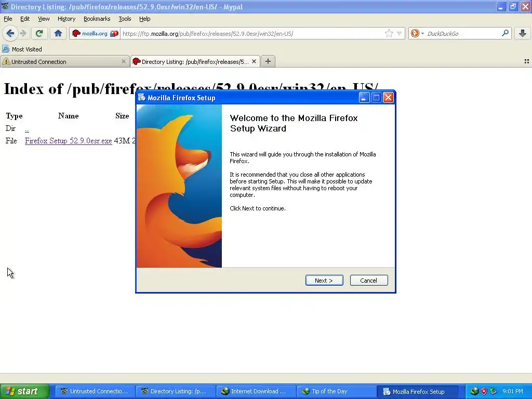Switch to Mozilla Firefox Setup taskbar button

click(418, 391)
